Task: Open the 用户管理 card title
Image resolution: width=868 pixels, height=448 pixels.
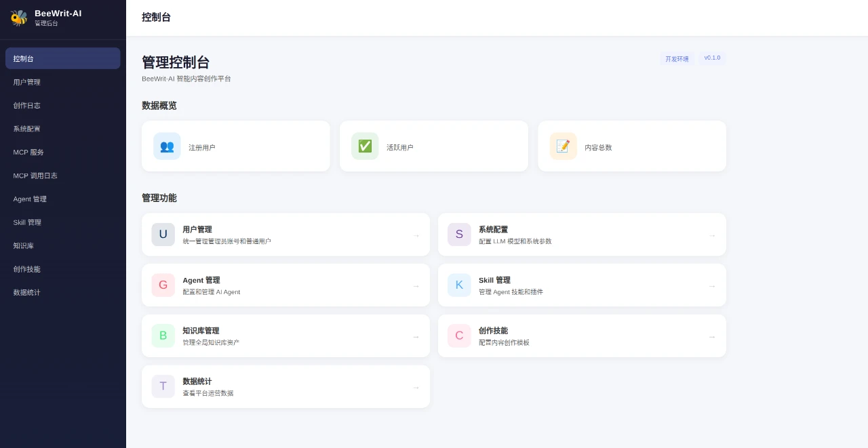Action: pos(197,230)
